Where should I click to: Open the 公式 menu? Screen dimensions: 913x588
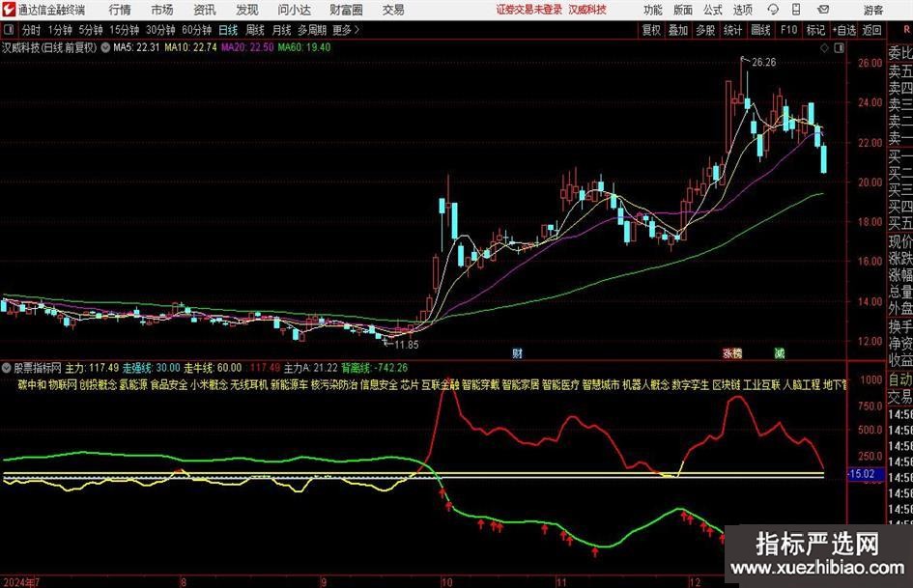coord(713,10)
